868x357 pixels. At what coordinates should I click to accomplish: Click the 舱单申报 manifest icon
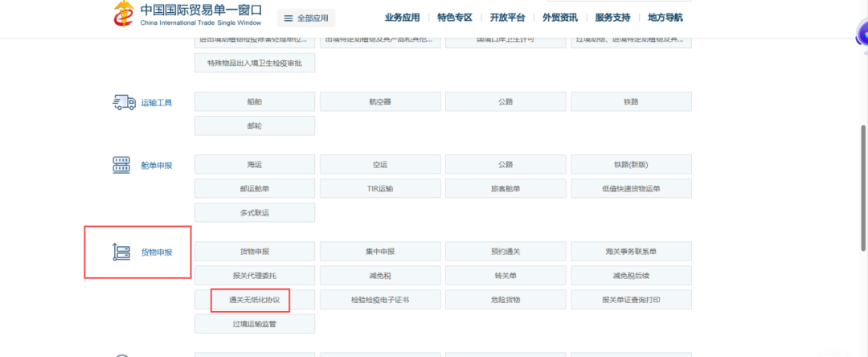tap(122, 165)
